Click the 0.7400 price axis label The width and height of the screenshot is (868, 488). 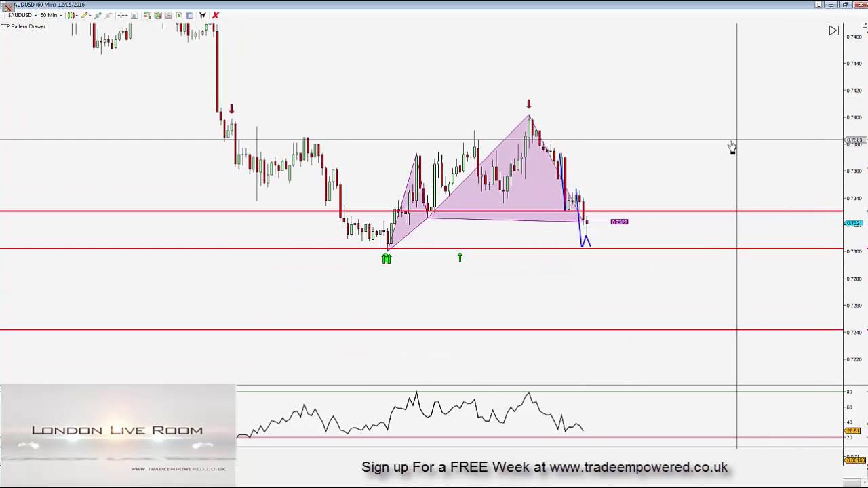pyautogui.click(x=854, y=117)
